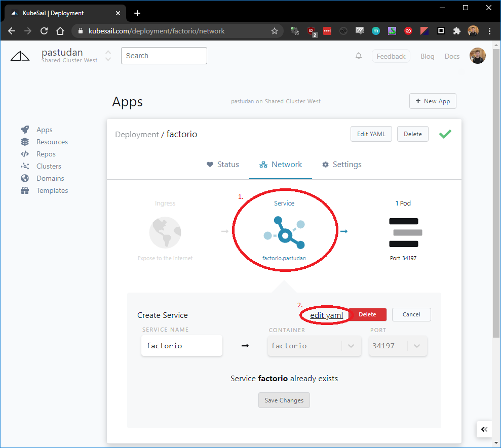The image size is (501, 448).
Task: Open the Blog link
Action: (x=428, y=56)
